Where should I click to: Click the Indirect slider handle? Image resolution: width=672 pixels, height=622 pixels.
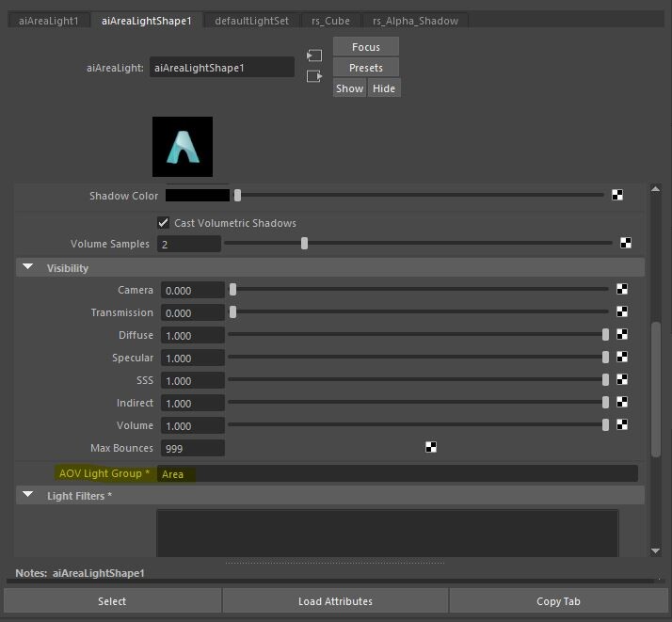605,402
